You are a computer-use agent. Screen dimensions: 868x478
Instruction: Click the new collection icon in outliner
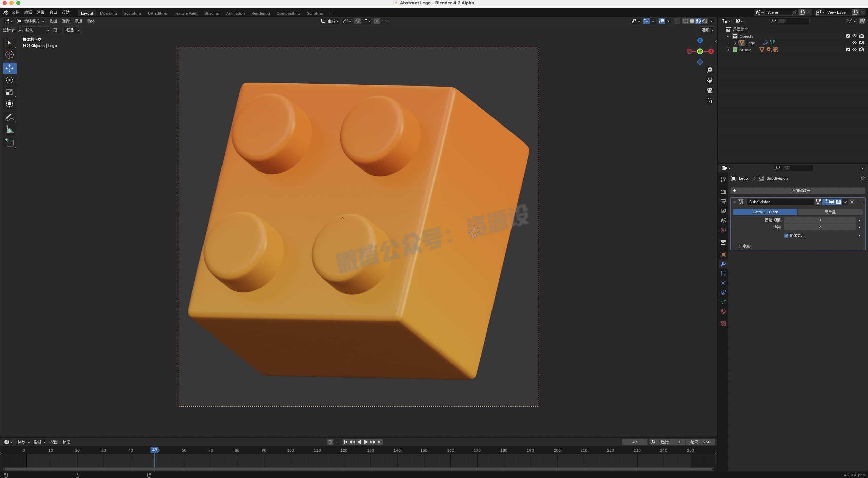coord(862,21)
